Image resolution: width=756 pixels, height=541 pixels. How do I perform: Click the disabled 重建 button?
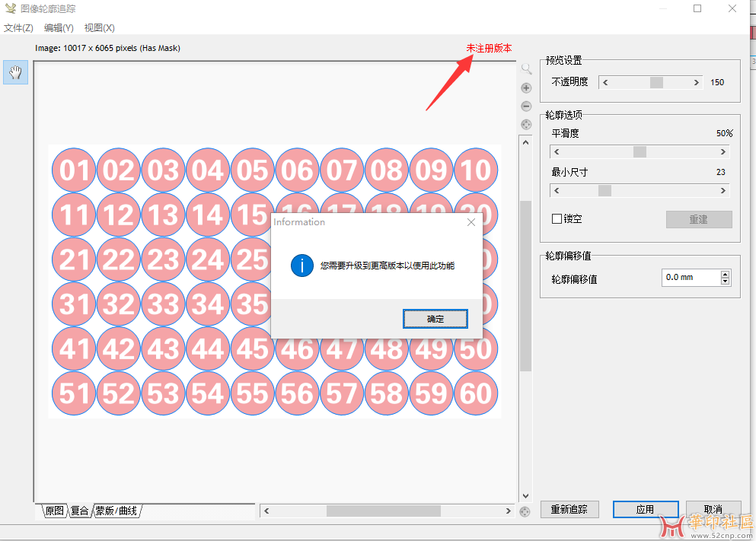click(699, 219)
